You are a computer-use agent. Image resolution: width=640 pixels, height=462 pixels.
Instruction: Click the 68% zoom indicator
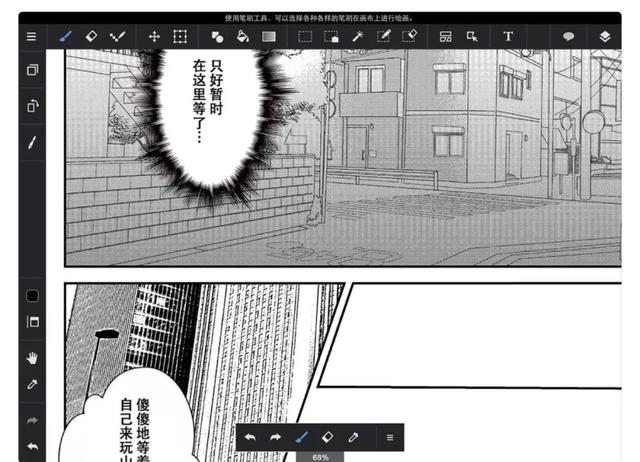point(320,458)
